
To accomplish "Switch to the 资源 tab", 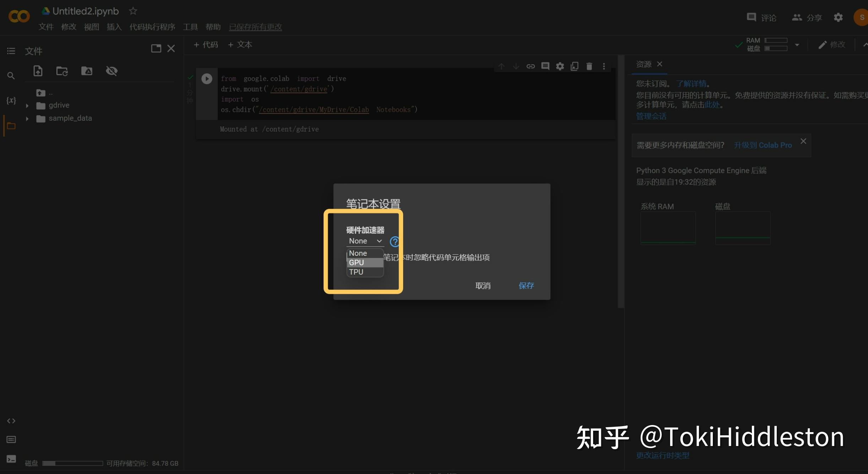I will 644,64.
